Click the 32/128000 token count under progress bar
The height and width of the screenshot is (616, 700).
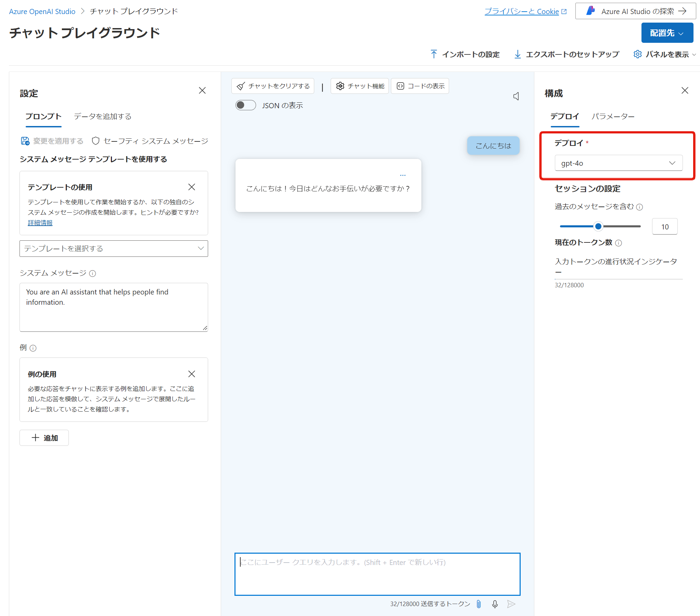pos(569,285)
